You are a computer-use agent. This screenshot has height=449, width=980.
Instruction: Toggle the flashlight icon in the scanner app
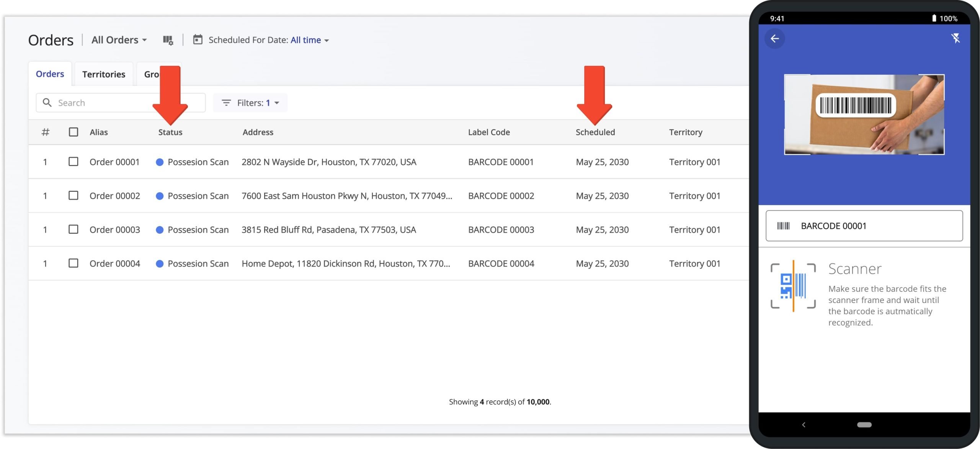click(955, 38)
